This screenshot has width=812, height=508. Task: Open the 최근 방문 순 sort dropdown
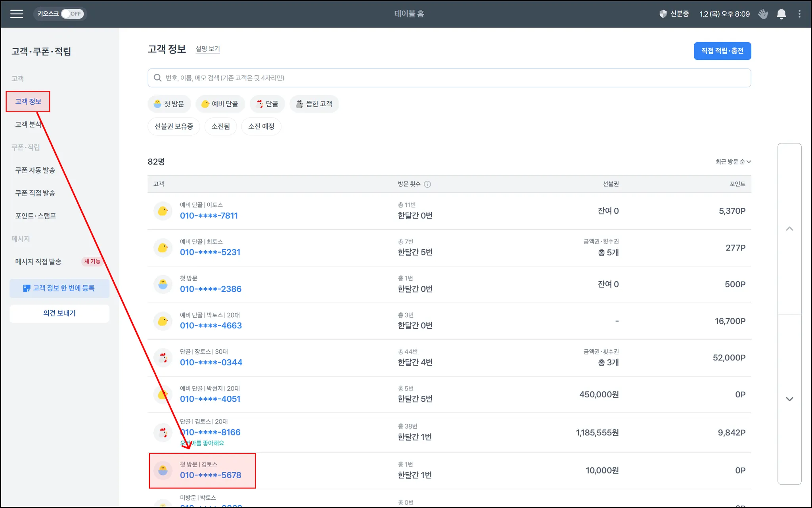(733, 161)
